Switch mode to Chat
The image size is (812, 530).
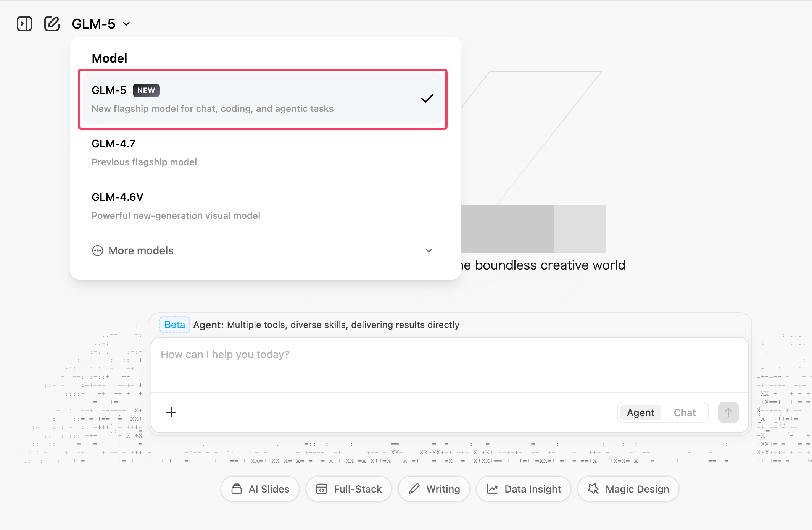[x=685, y=412]
